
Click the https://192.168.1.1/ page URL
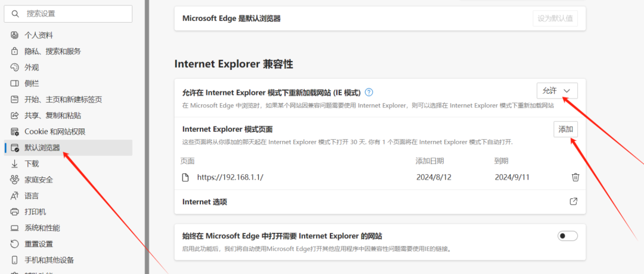coord(230,177)
